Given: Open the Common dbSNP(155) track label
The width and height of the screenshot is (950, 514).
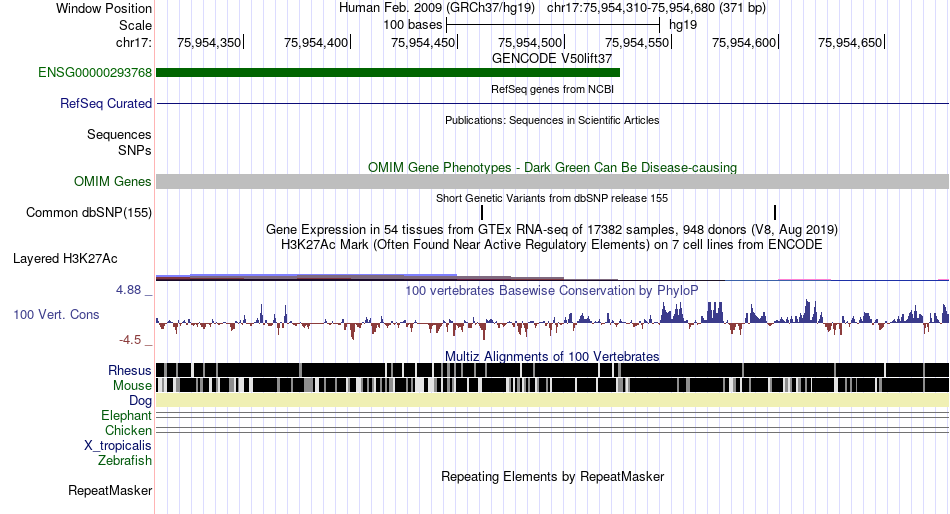Looking at the screenshot, I should click(89, 213).
